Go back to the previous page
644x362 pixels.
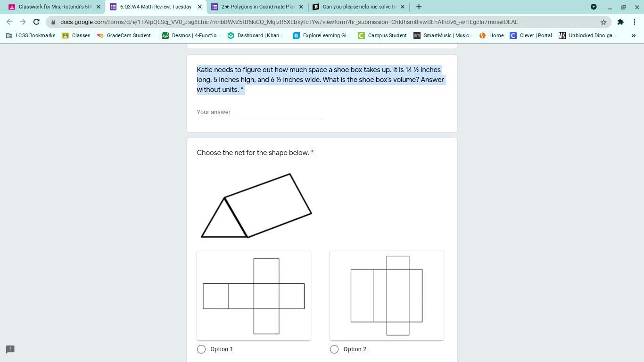coord(9,22)
